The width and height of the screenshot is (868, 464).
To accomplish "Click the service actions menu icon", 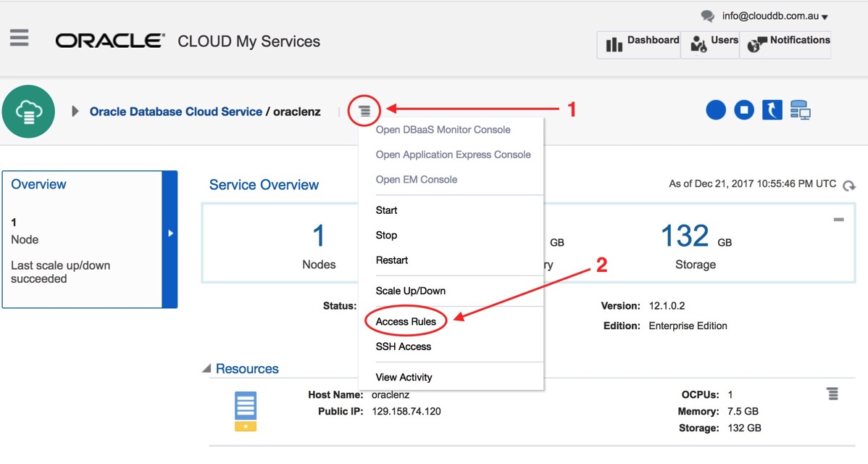I will click(x=364, y=111).
